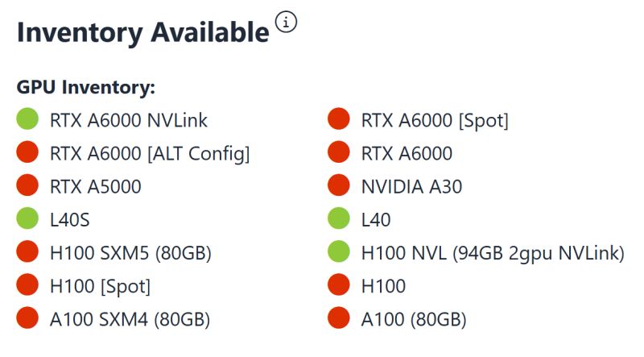The width and height of the screenshot is (644, 357).
Task: Click red status dot for RTX A6000 [Spot]
Action: coord(339,120)
